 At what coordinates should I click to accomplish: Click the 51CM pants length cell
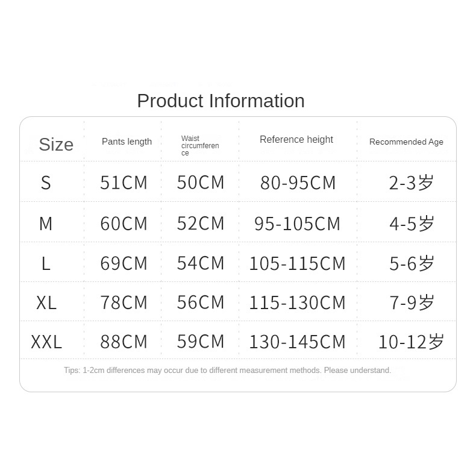click(x=124, y=183)
